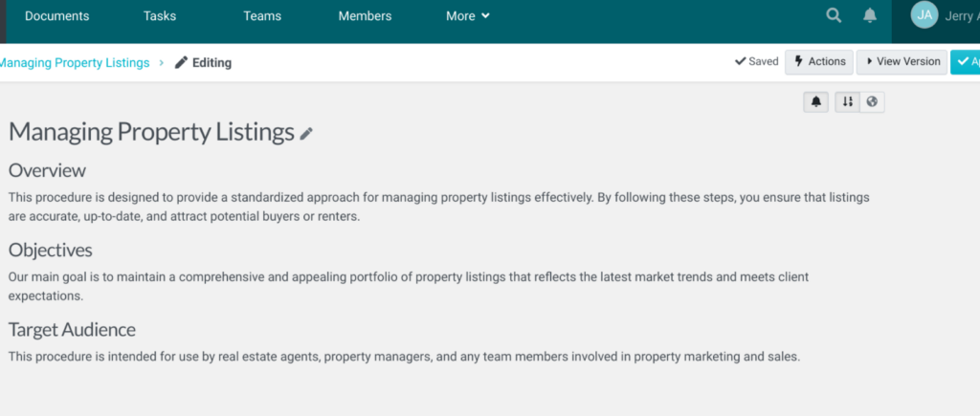Toggle the globe public visibility button
This screenshot has height=416, width=980.
(872, 101)
